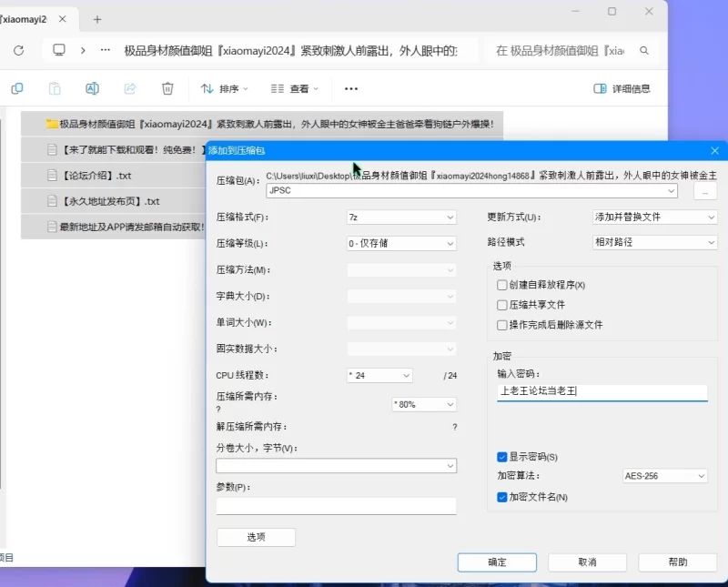Click the 确定 OK button
This screenshot has width=728, height=587.
click(x=497, y=562)
